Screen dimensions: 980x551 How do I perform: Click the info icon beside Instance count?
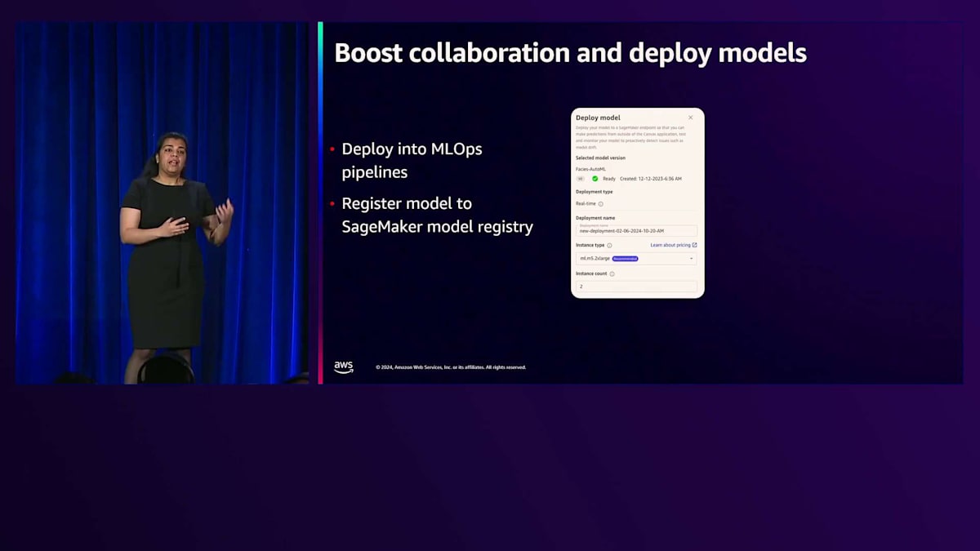click(x=612, y=273)
